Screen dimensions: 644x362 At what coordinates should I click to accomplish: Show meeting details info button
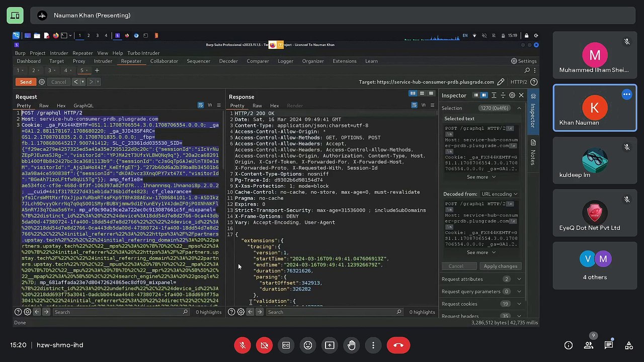569,345
